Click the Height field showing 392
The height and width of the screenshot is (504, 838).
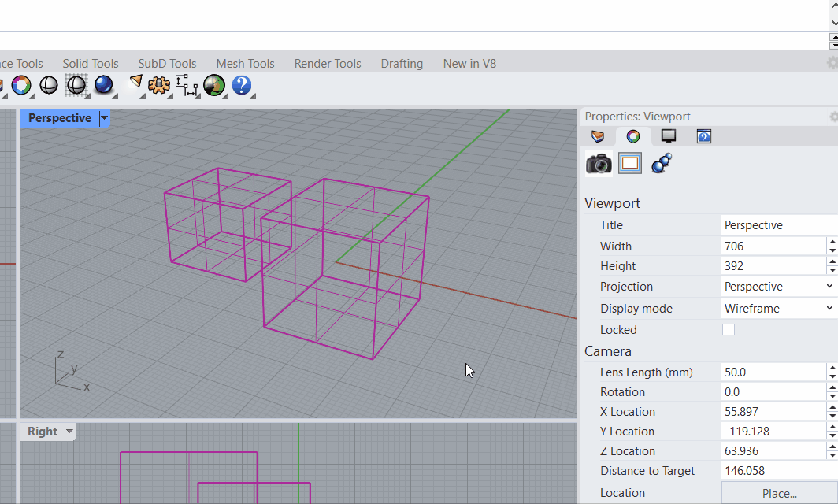click(x=774, y=266)
